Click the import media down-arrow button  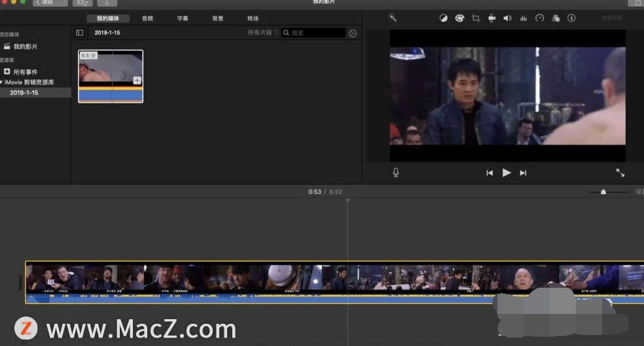tap(107, 3)
